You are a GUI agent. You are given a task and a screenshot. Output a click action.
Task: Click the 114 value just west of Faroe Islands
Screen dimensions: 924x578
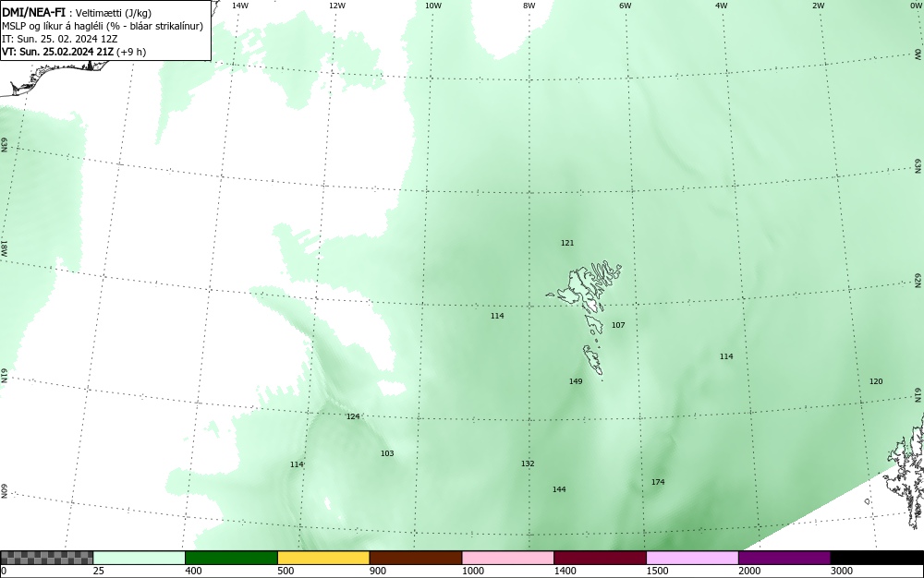(497, 316)
